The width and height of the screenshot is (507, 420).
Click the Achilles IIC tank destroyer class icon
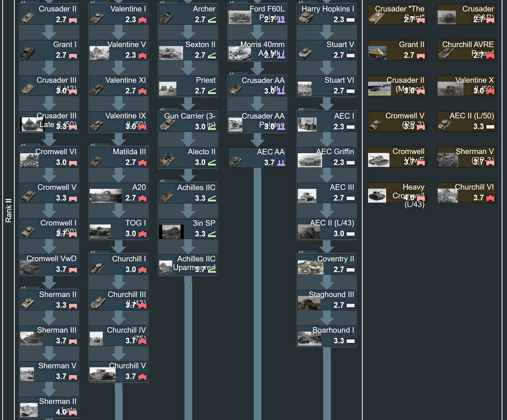pyautogui.click(x=212, y=199)
